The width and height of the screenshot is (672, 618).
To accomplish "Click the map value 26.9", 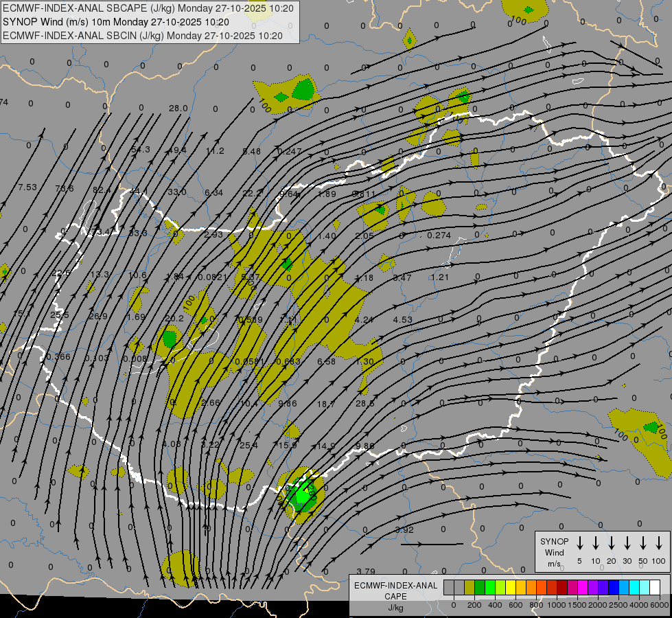I will point(98,316).
